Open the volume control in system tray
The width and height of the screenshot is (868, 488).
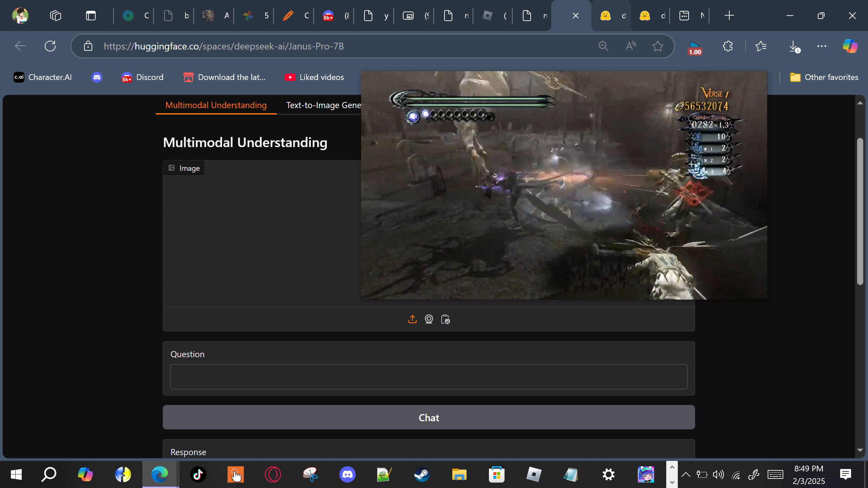(x=718, y=474)
